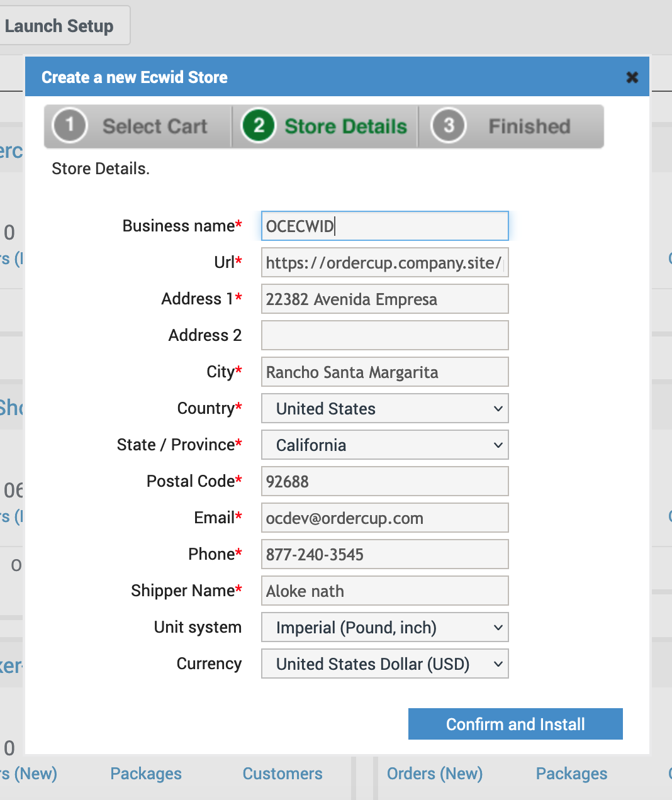The image size is (672, 800).
Task: Open the Customers link in background page
Action: pyautogui.click(x=283, y=774)
